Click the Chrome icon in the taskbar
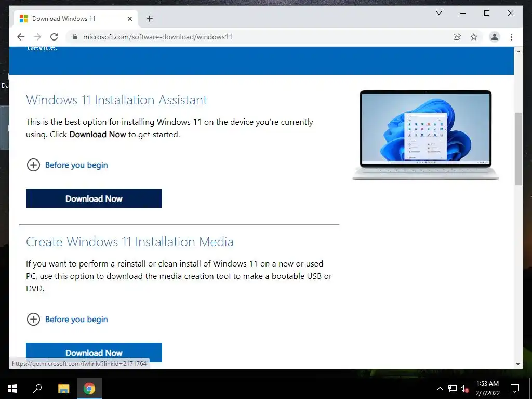 89,389
